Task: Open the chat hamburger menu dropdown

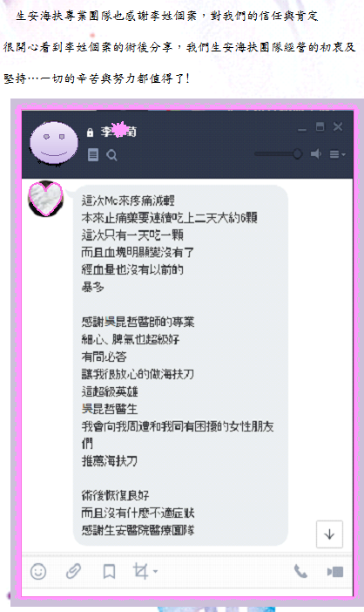Action: coord(338,154)
